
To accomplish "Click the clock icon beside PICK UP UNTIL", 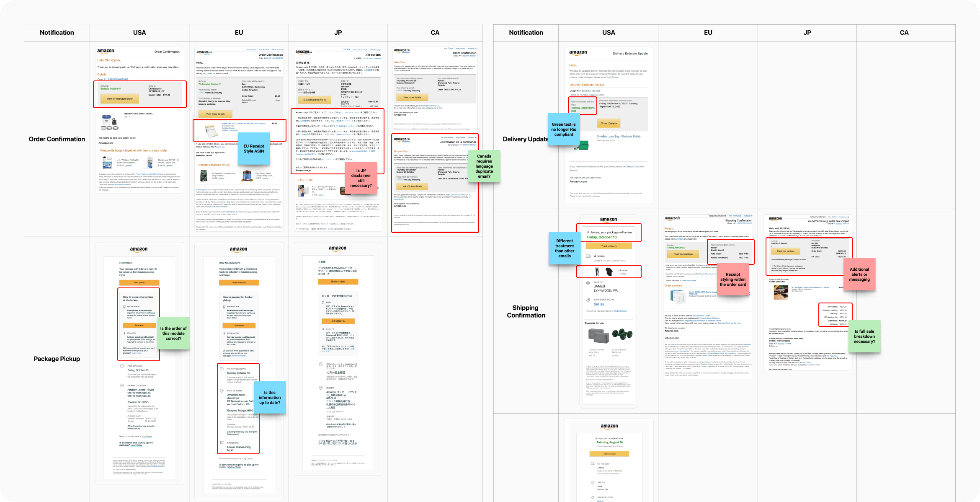I will click(122, 366).
